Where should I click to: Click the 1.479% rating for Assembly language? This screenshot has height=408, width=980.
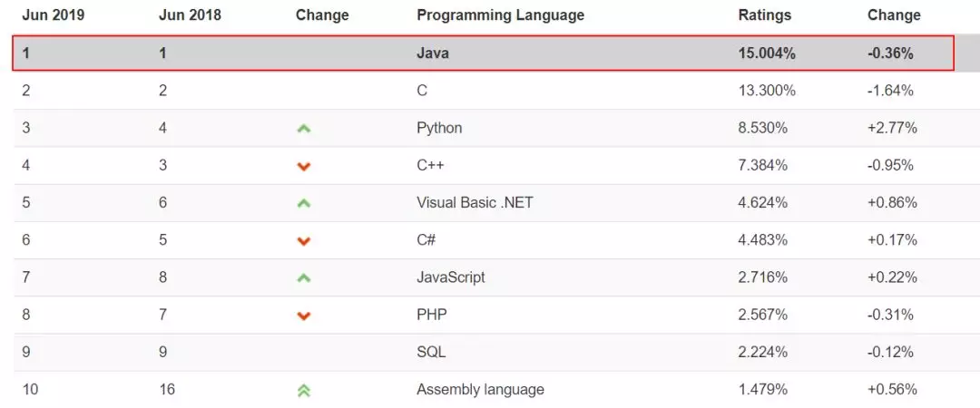[x=763, y=390]
